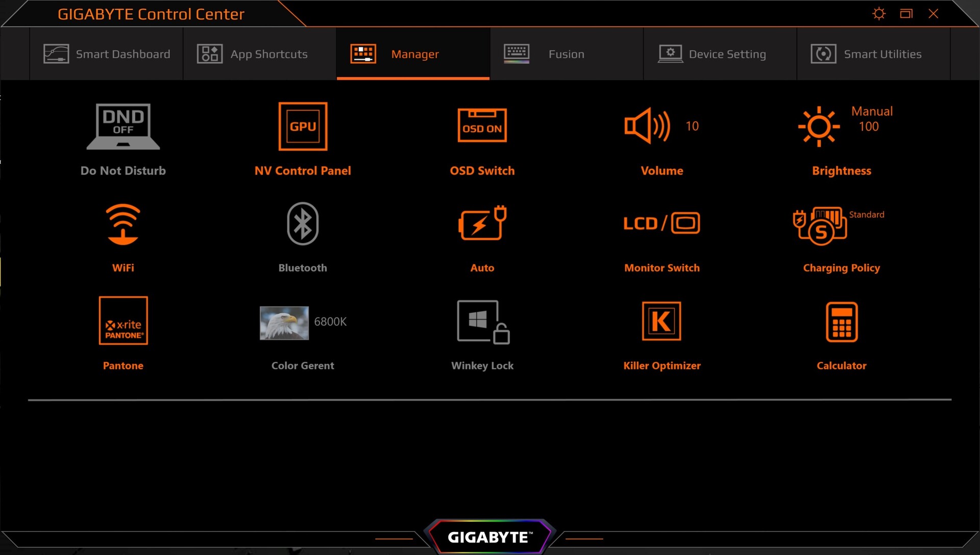980x555 pixels.
Task: Navigate to Smart Dashboard tab
Action: click(x=107, y=54)
